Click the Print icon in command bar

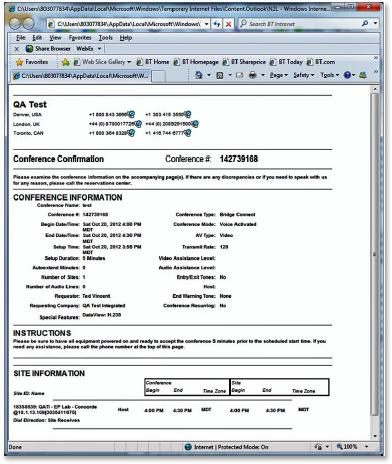pyautogui.click(x=253, y=75)
